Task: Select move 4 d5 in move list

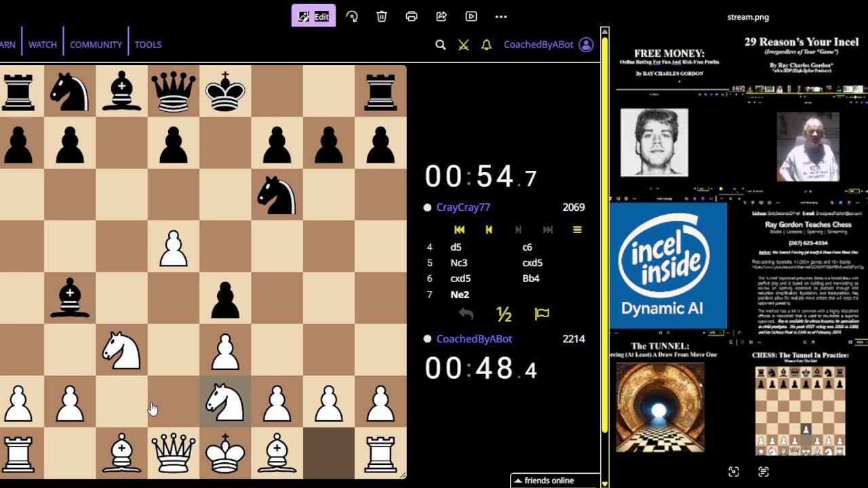Action: (x=456, y=247)
